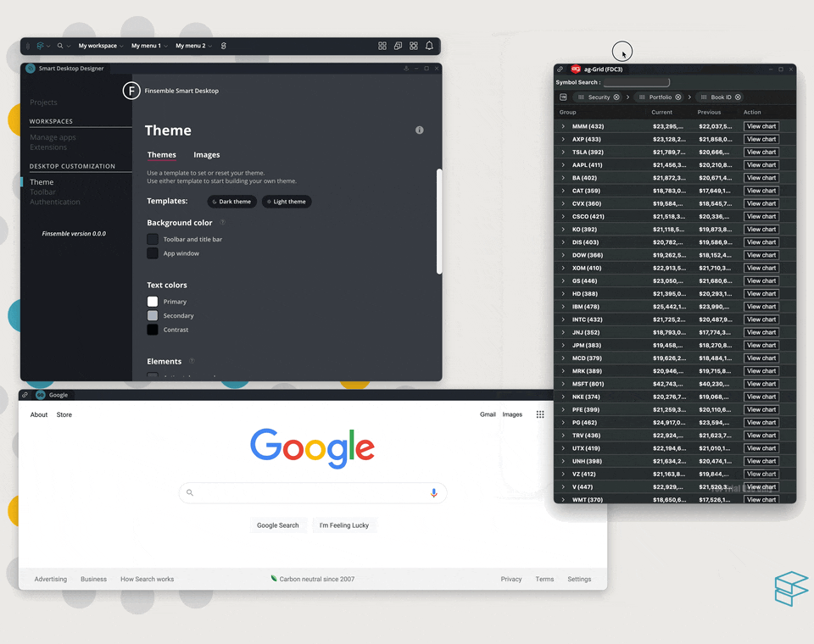Click the voice search microphone icon

[x=434, y=492]
